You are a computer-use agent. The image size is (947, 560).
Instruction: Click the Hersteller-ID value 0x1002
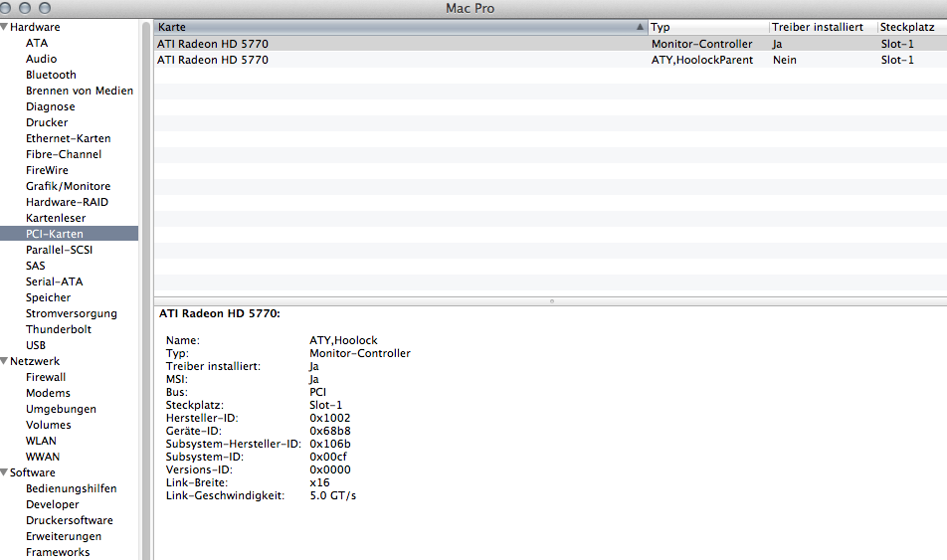330,418
